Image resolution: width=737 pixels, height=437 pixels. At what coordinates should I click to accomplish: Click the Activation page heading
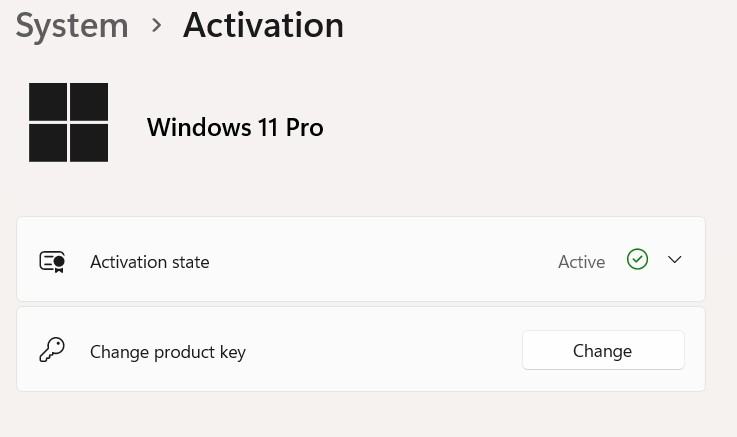tap(263, 26)
